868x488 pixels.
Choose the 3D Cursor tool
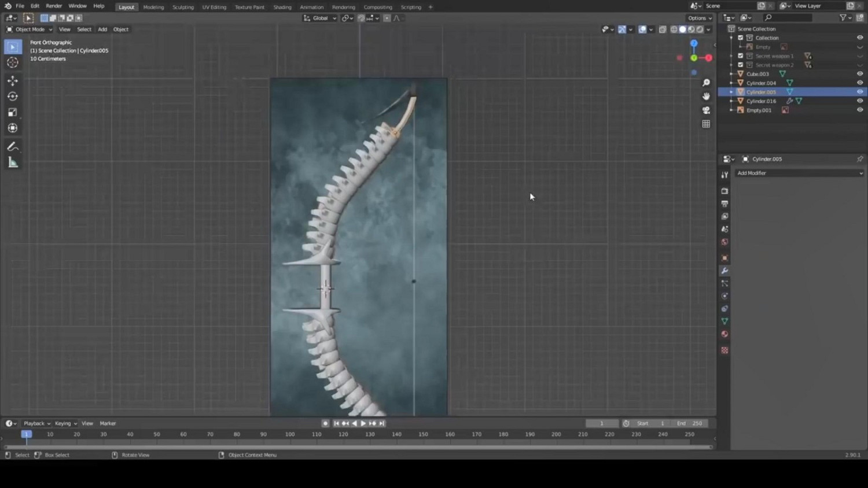click(x=13, y=62)
